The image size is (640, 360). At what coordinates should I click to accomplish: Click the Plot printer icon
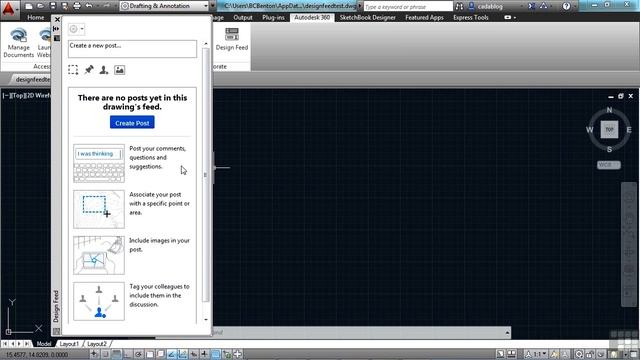click(x=77, y=6)
